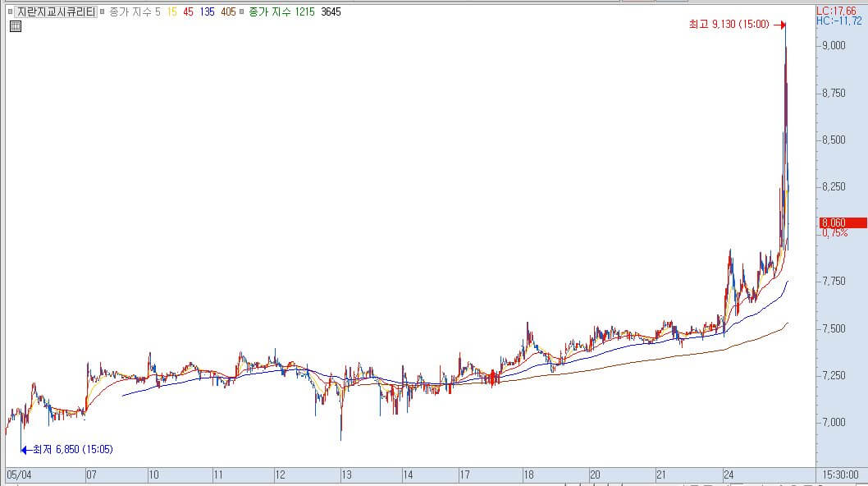868x486 pixels.
Task: Select the red 45 moving average value
Action: [x=188, y=11]
